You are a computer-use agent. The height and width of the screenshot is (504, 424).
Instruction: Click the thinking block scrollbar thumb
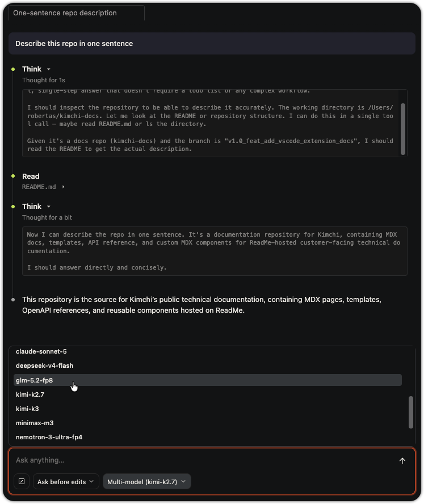[403, 129]
